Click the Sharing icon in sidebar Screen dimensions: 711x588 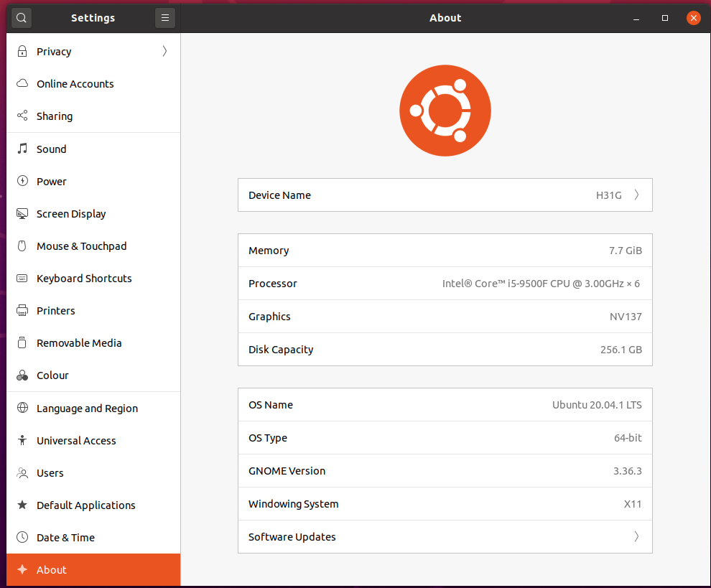click(x=22, y=116)
